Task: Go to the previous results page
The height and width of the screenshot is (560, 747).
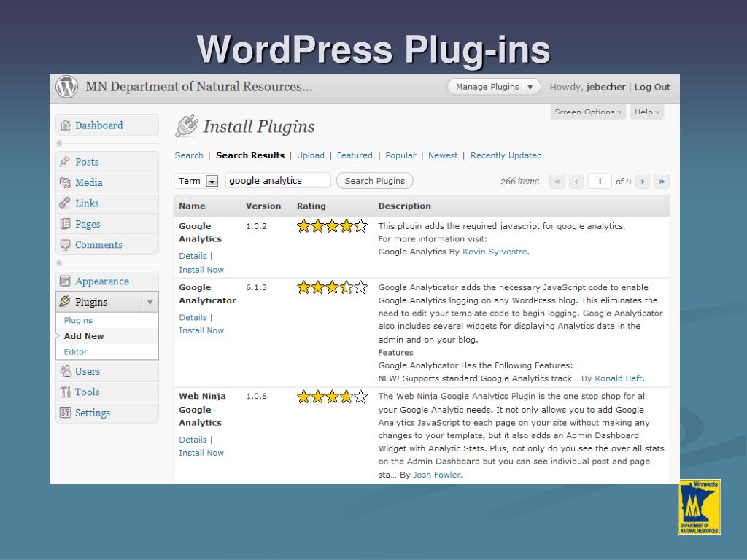Action: (x=576, y=182)
